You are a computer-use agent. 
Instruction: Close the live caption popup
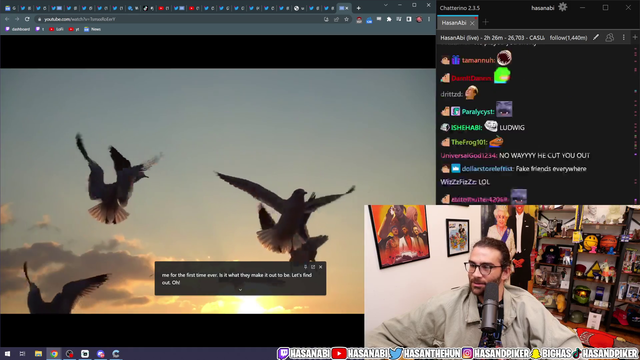[x=320, y=267]
